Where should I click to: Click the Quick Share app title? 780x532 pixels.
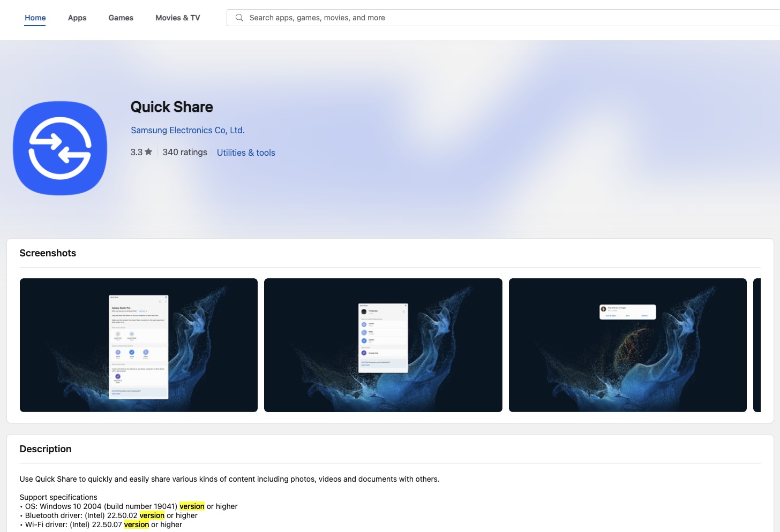[172, 107]
